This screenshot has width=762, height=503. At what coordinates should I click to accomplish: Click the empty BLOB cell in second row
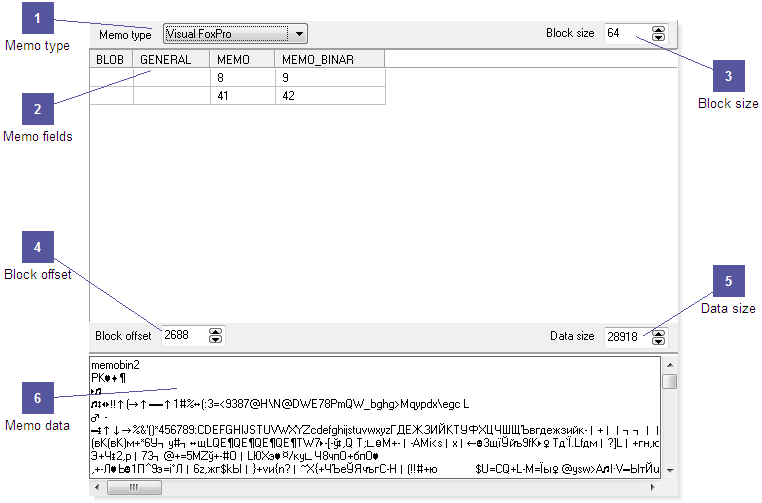click(x=111, y=96)
